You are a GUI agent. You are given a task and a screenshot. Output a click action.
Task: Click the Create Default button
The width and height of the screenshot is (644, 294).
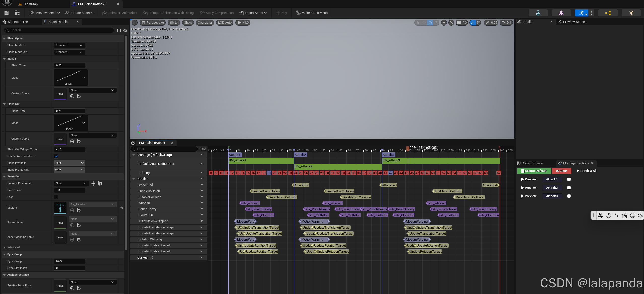(534, 171)
